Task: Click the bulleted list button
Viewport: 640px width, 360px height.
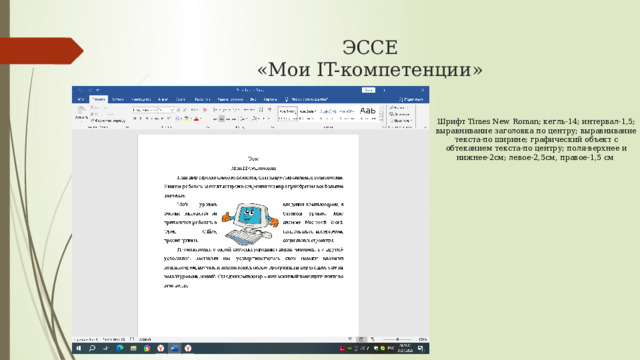Action: tap(215, 110)
